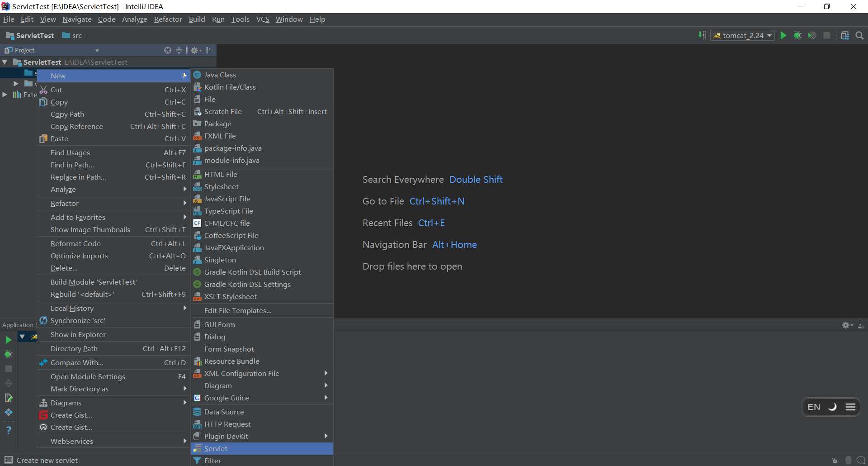Click status bar tool window toggle icon
This screenshot has height=466, width=868.
pyautogui.click(x=8, y=460)
